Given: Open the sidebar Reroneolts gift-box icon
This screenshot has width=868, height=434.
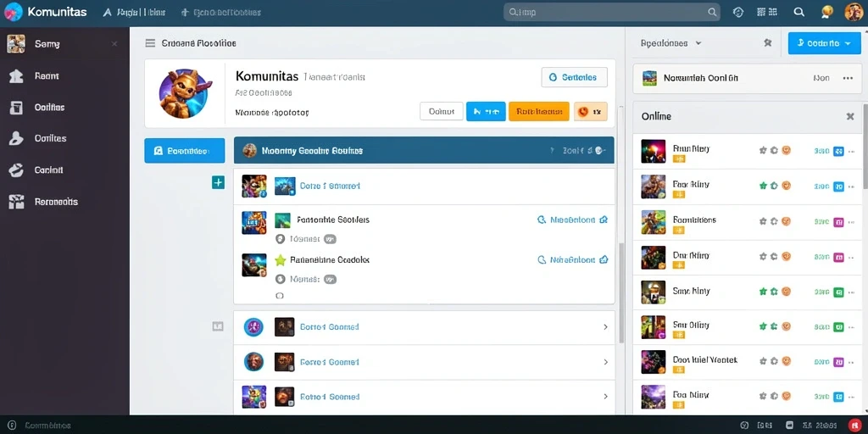Looking at the screenshot, I should click(x=16, y=202).
